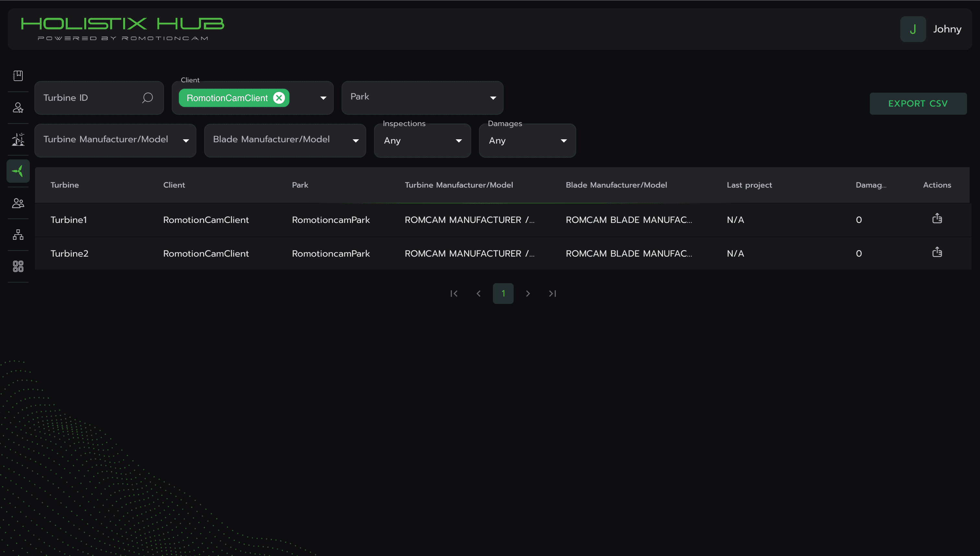Click the search magnifier in Turbine ID
980x556 pixels.
(x=147, y=98)
